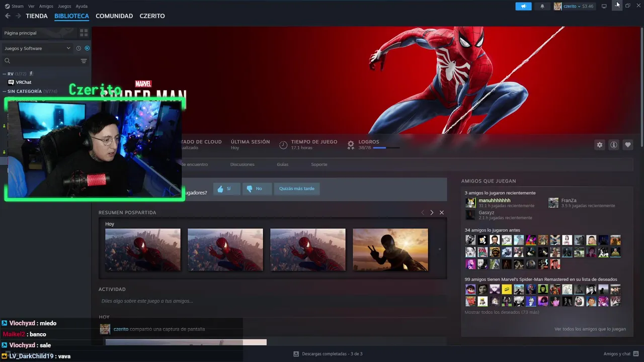Open the first Spider-Man screenshot thumbnail
The width and height of the screenshot is (644, 362).
[143, 250]
